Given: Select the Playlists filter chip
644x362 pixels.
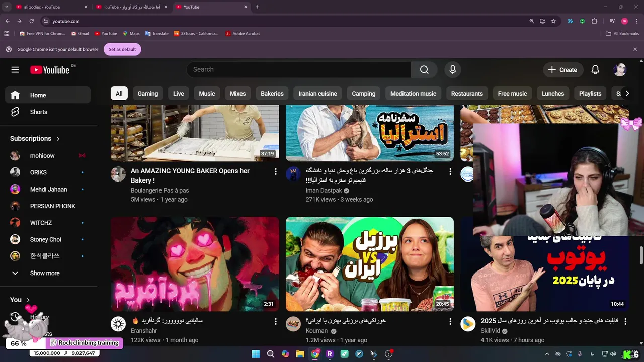Looking at the screenshot, I should 590,94.
